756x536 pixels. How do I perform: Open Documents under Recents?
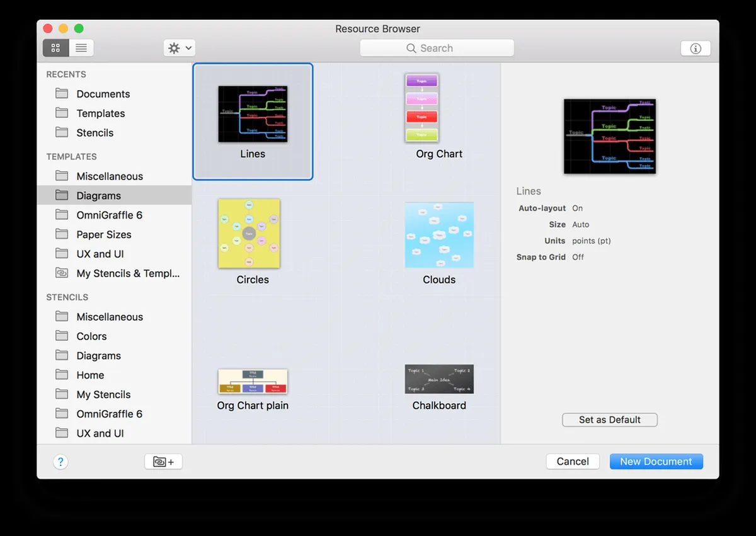click(103, 94)
